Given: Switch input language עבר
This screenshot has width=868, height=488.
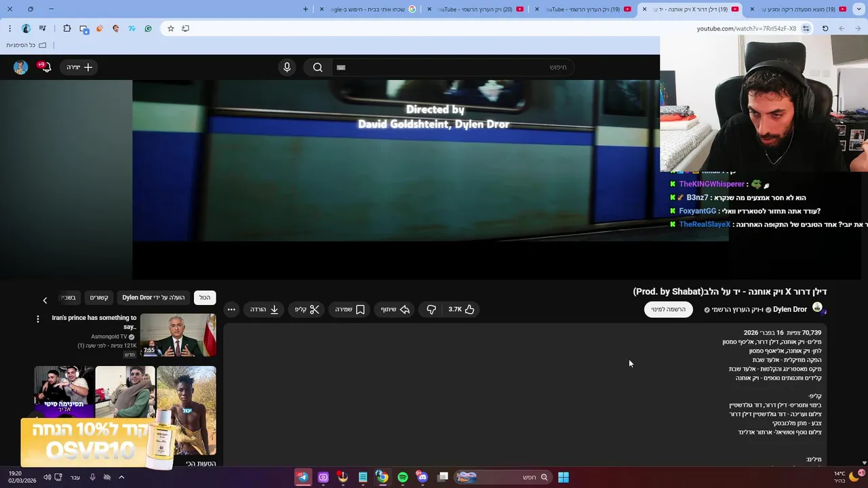Looking at the screenshot, I should click(75, 477).
